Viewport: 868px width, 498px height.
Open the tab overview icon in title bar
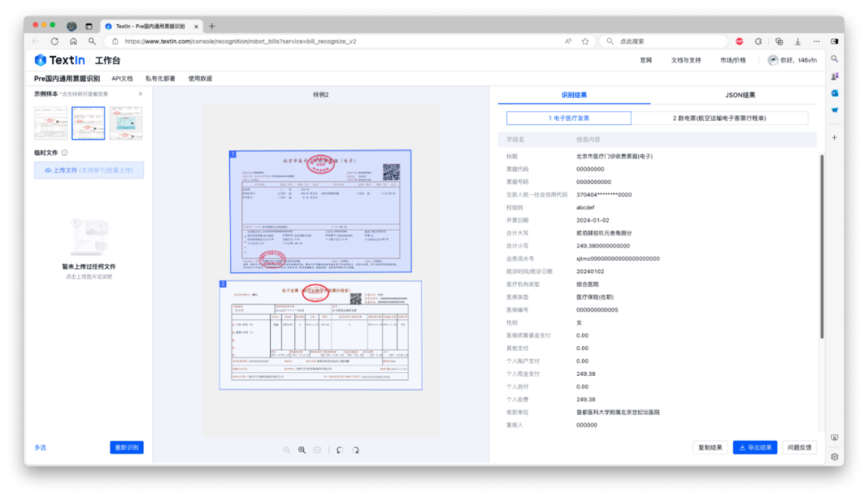88,26
